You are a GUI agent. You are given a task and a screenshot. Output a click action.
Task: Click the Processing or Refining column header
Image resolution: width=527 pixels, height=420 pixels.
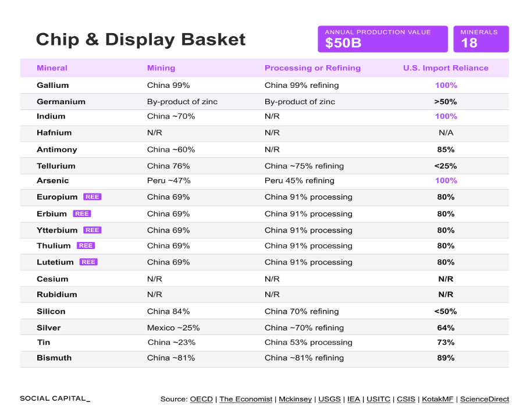pyautogui.click(x=312, y=68)
